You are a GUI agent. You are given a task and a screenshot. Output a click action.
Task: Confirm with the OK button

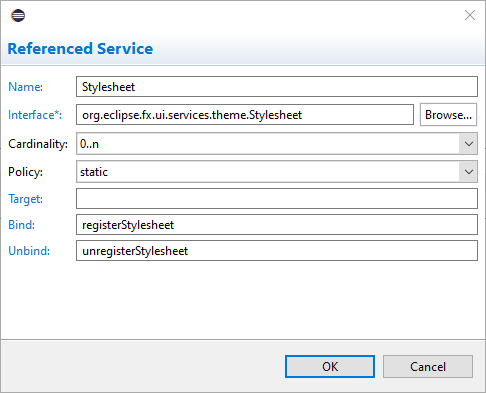pyautogui.click(x=330, y=367)
